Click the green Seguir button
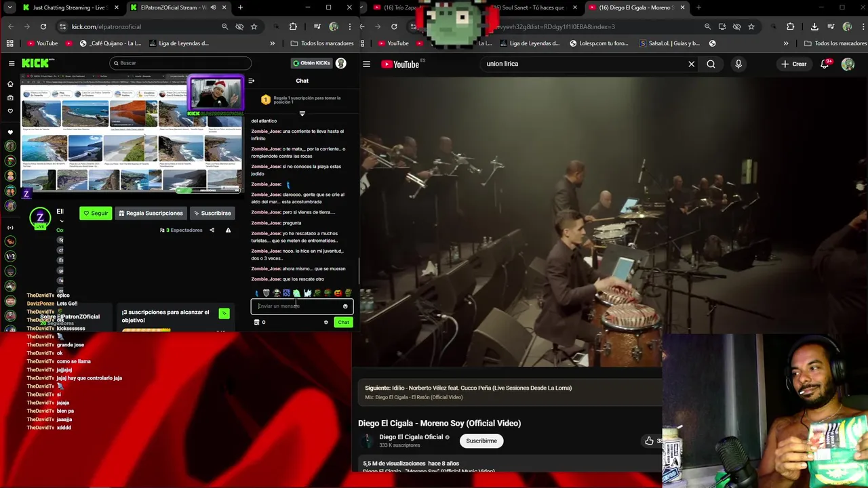The width and height of the screenshot is (868, 488). coord(96,213)
